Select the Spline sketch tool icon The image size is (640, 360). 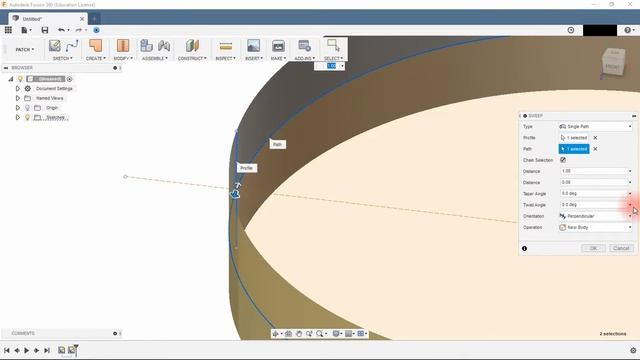click(72, 46)
